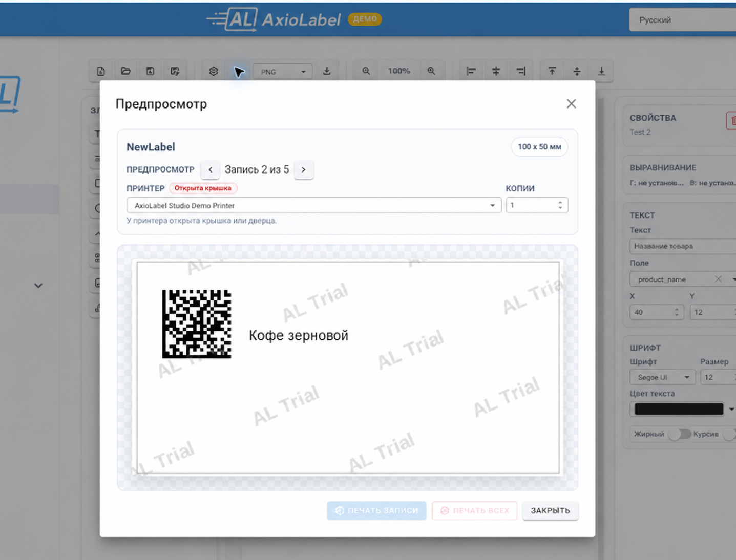Click the Кофе зерновой text on the label

coord(299,335)
